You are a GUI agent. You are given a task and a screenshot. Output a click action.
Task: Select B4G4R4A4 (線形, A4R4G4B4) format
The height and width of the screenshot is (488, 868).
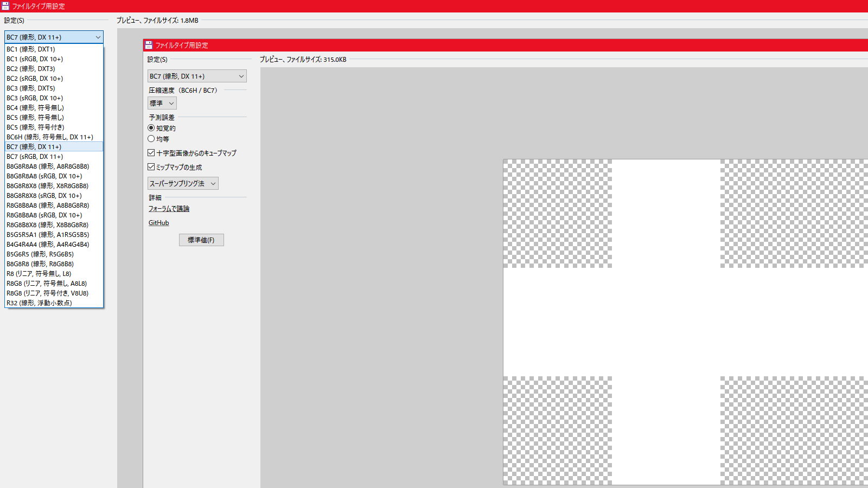coord(54,244)
